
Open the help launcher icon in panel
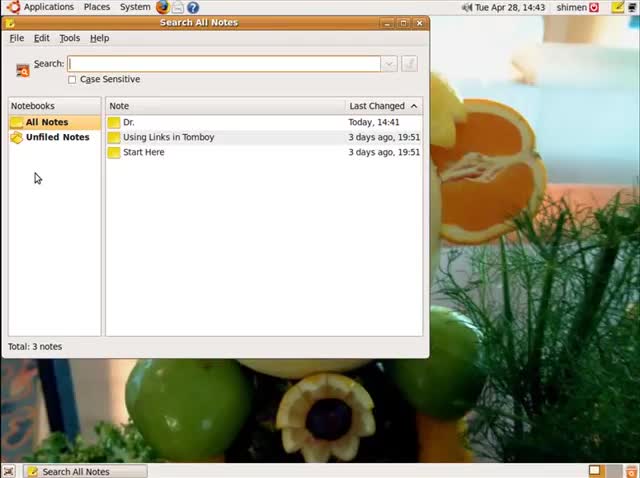[x=193, y=7]
